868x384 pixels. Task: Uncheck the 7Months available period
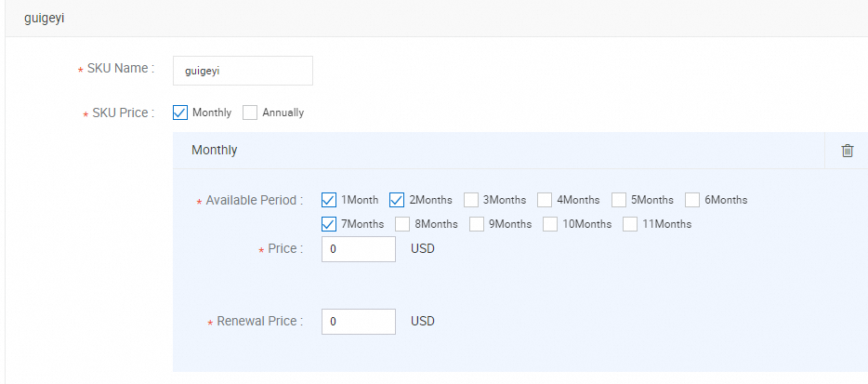(x=329, y=224)
